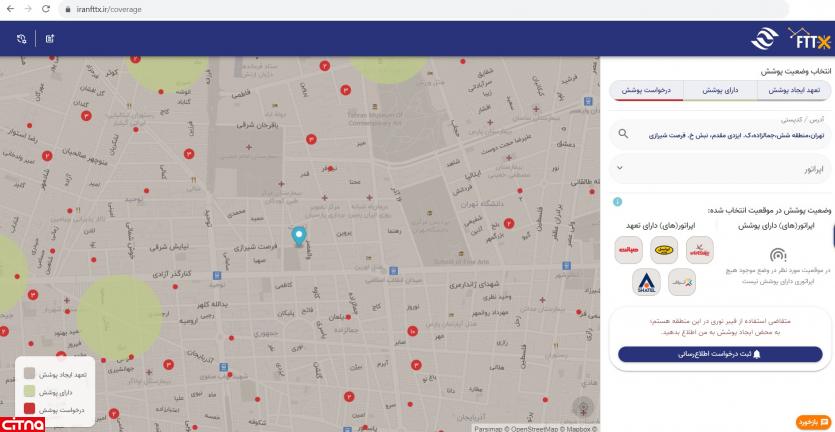Select the Shatel operator logo
This screenshot has height=432, width=835.
[645, 283]
